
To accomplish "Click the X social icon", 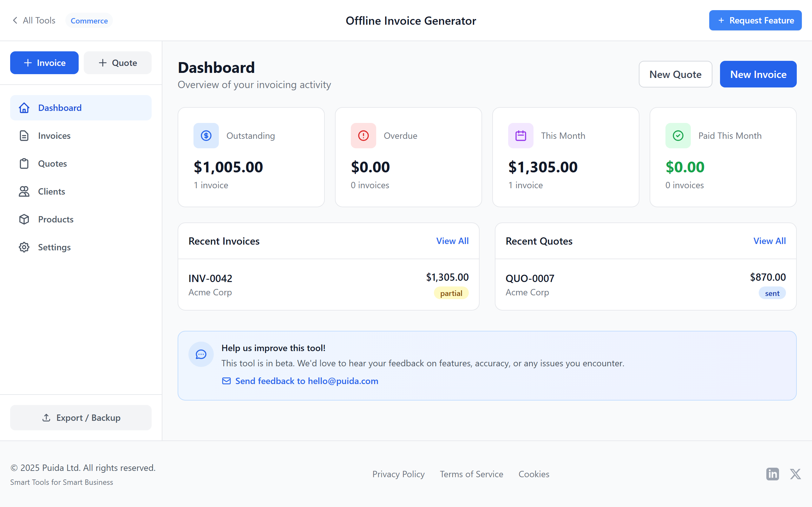I will (795, 474).
